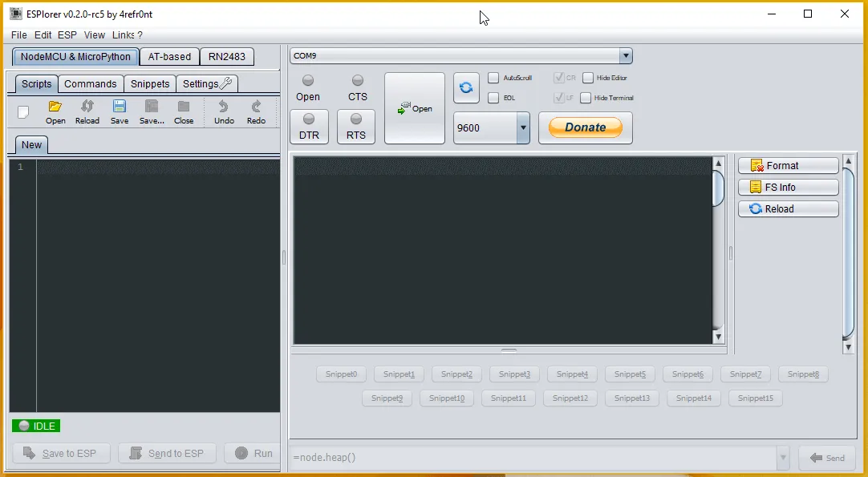Viewport: 868px width, 477px height.
Task: Expand the command input history dropdown
Action: (x=783, y=458)
